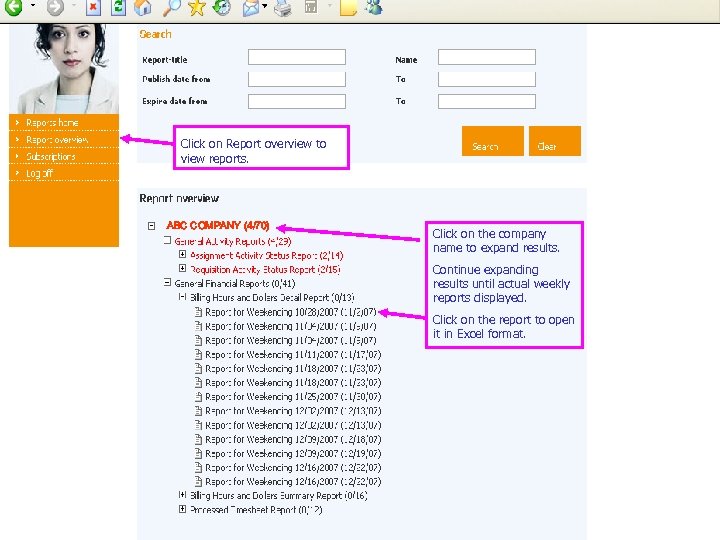This screenshot has height=540, width=720.
Task: Open the Mail button dropdown arrow
Action: (265, 6)
